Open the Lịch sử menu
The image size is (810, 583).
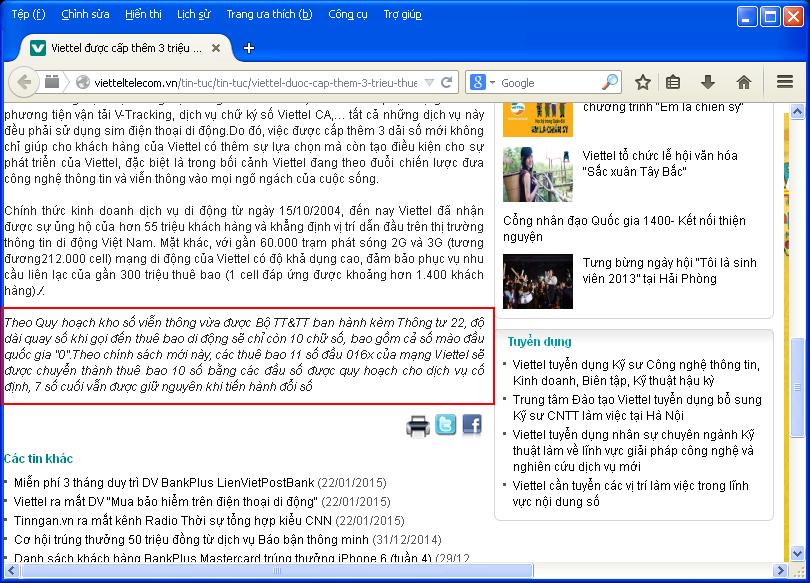click(x=194, y=14)
